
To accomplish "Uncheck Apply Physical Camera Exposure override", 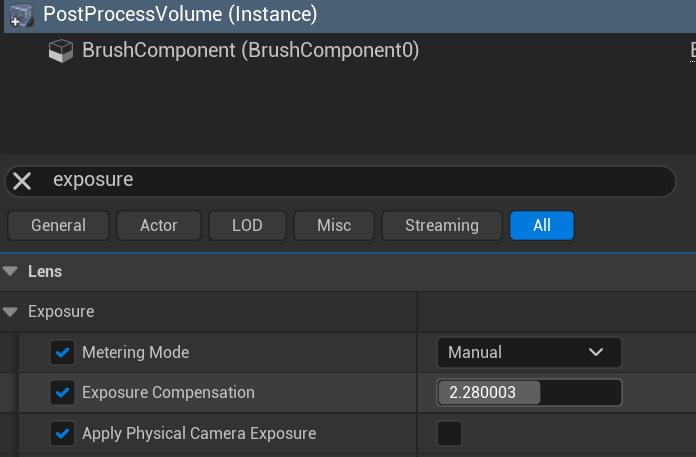I will click(x=63, y=434).
